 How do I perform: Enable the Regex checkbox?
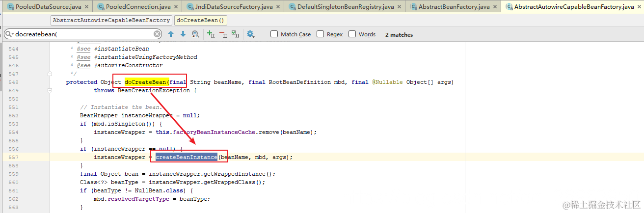click(x=320, y=34)
